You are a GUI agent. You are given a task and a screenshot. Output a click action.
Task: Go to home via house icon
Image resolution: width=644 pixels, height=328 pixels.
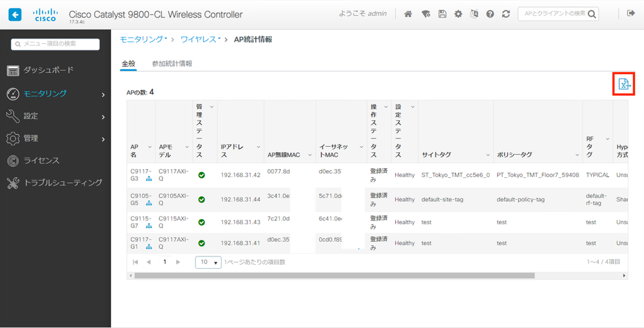coord(408,14)
